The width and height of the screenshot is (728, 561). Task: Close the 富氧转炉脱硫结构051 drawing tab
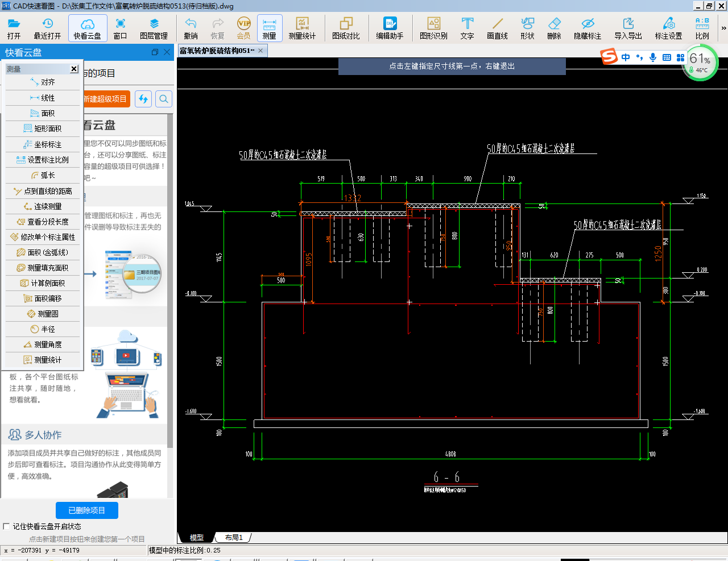(260, 51)
